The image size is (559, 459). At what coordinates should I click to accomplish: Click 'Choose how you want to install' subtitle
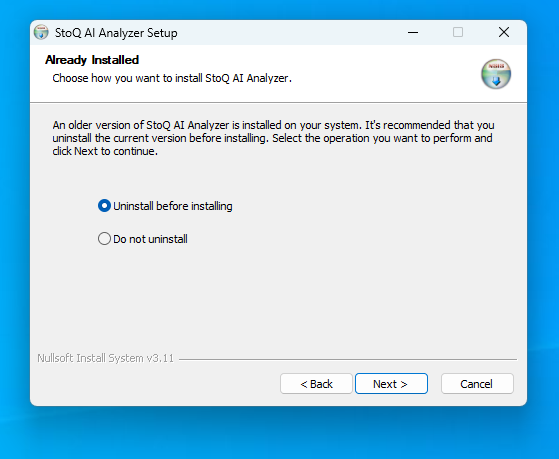click(172, 78)
